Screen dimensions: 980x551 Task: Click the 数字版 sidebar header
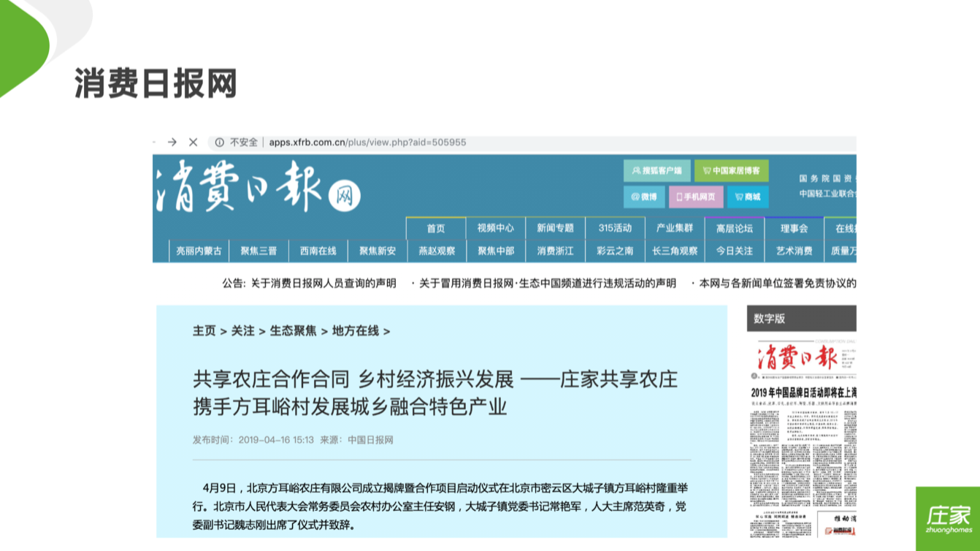click(802, 319)
